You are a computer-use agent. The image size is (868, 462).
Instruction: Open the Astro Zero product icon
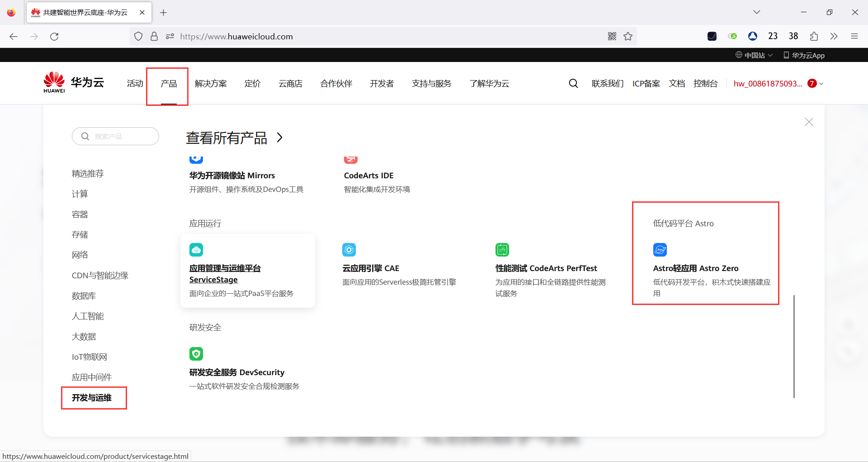point(660,249)
